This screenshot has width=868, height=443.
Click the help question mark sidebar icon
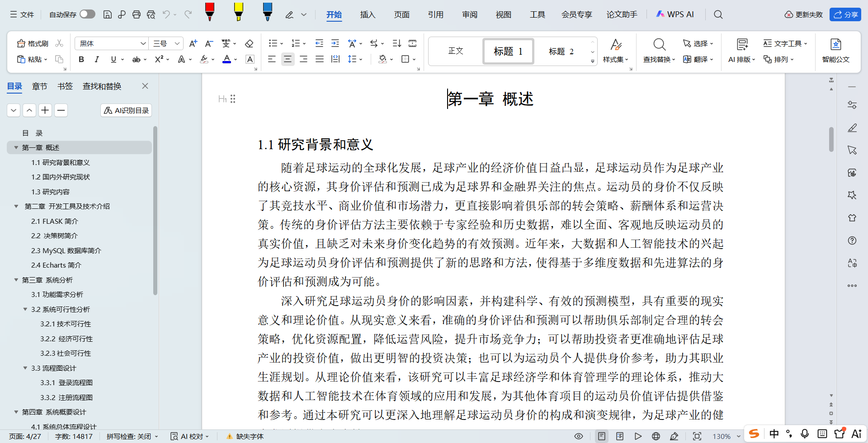(852, 240)
